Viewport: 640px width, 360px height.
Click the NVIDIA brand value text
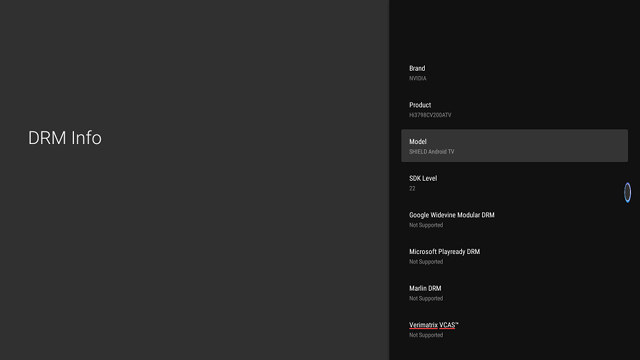(x=418, y=78)
